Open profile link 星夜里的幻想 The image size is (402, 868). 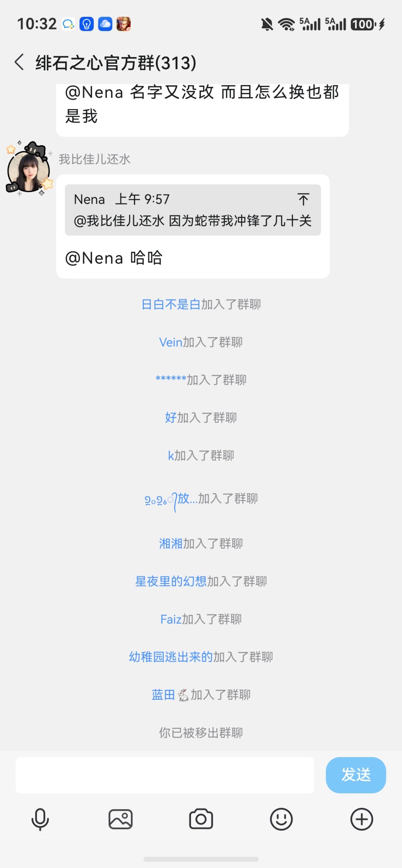[x=171, y=581]
